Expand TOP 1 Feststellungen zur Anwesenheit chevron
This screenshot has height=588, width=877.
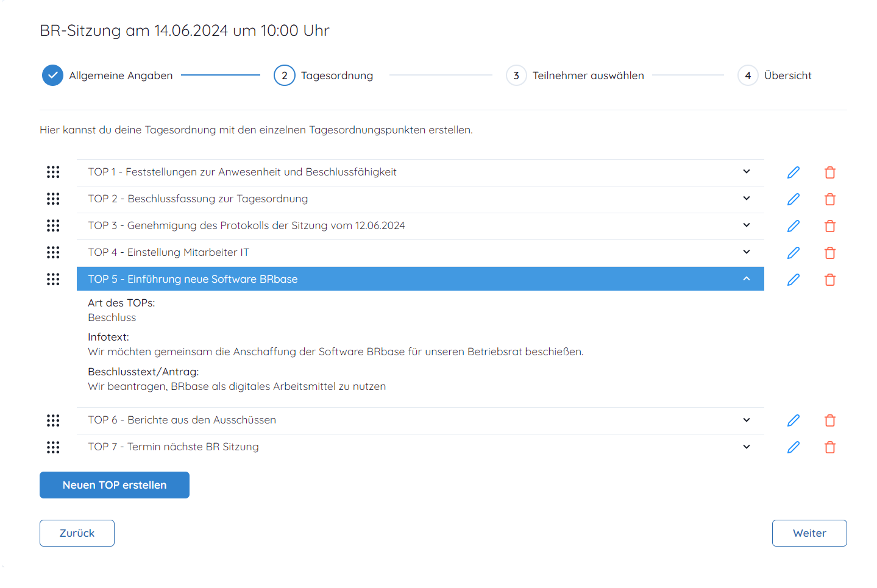[x=747, y=172]
